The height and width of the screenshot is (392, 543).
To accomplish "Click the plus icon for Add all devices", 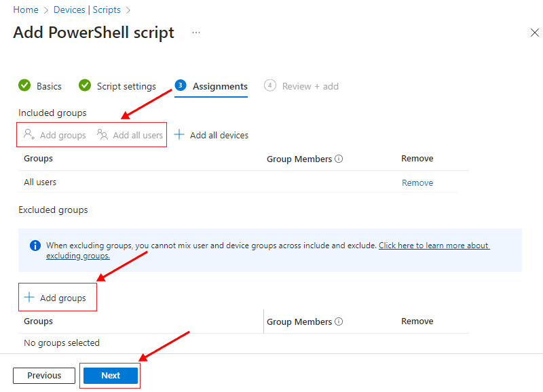I will (179, 135).
